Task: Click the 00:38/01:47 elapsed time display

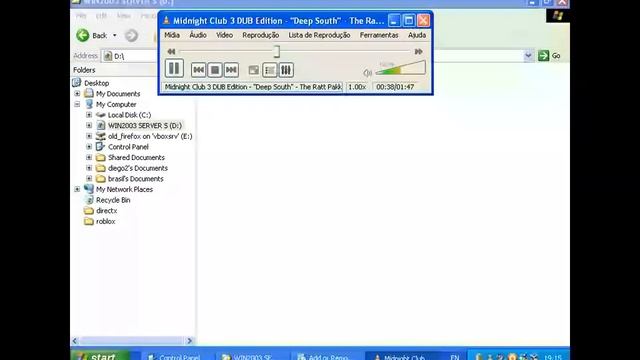Action: coord(395,87)
